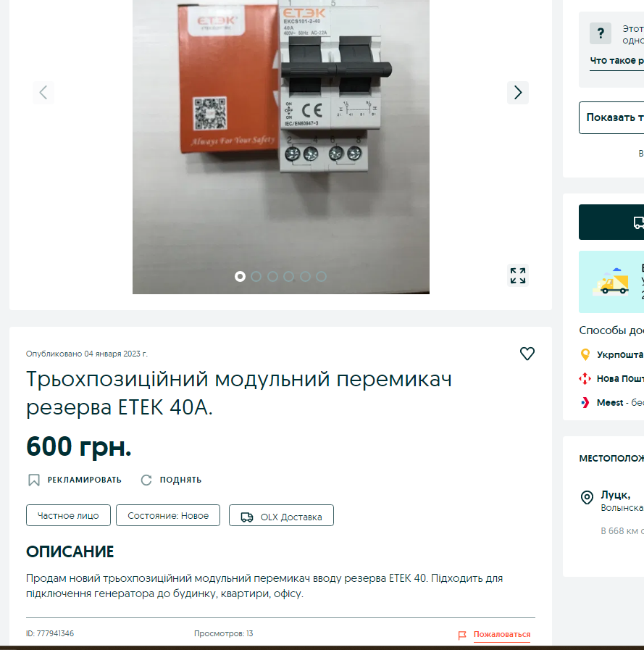Image resolution: width=644 pixels, height=650 pixels.
Task: Click the Nova Poshta delivery icon
Action: 585,378
